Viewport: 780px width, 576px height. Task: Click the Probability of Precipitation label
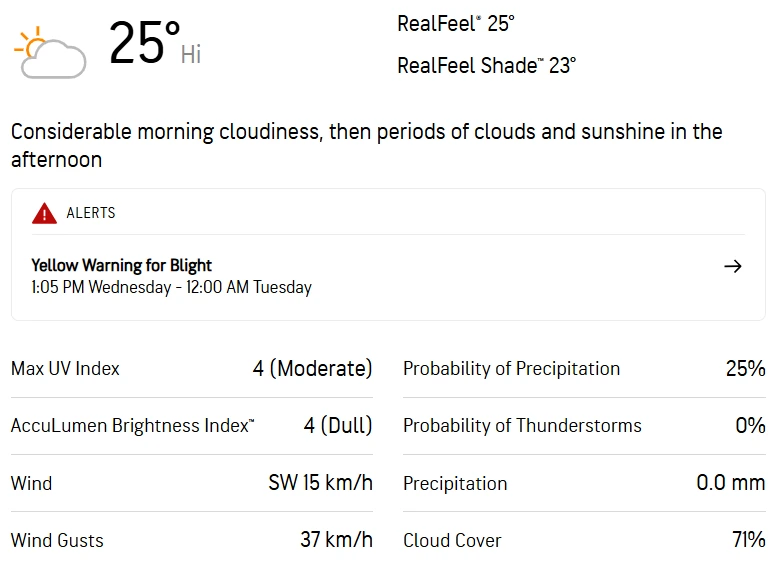(x=511, y=368)
